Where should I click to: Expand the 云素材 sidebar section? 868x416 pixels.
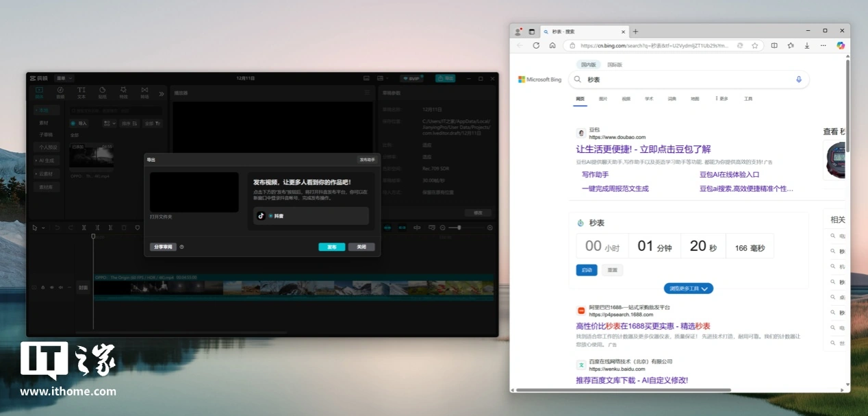coord(47,173)
